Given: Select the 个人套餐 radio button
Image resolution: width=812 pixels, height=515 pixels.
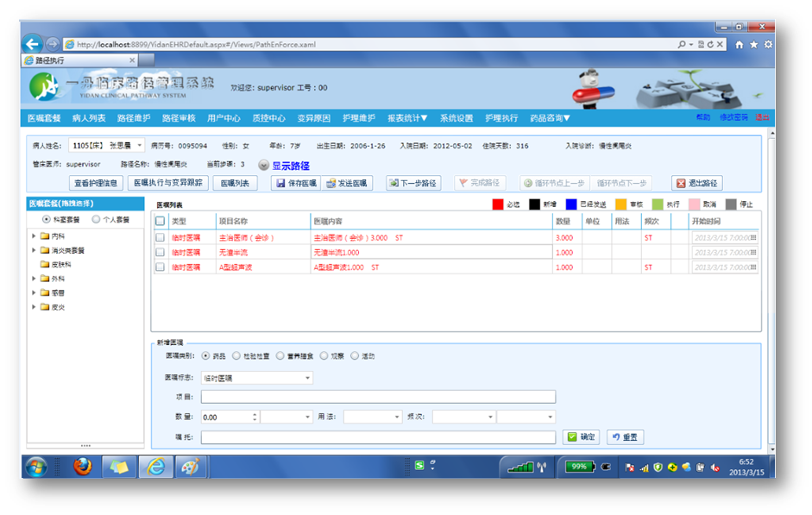Looking at the screenshot, I should [x=96, y=220].
